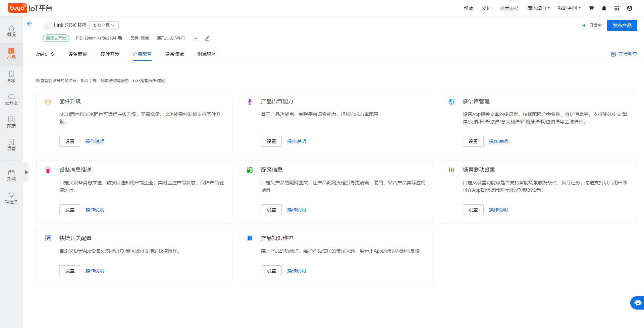Image resolution: width=644 pixels, height=328 pixels.
Task: Open the apps grid menu
Action: (617, 8)
